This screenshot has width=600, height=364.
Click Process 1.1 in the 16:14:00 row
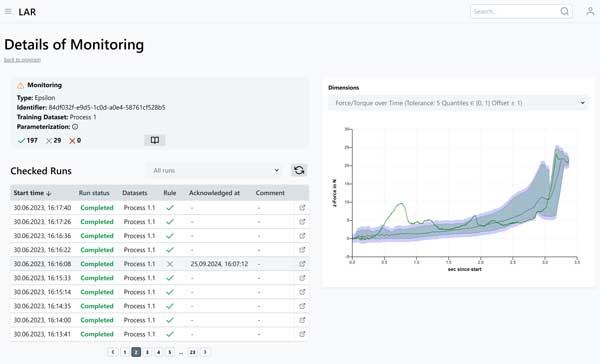point(139,320)
